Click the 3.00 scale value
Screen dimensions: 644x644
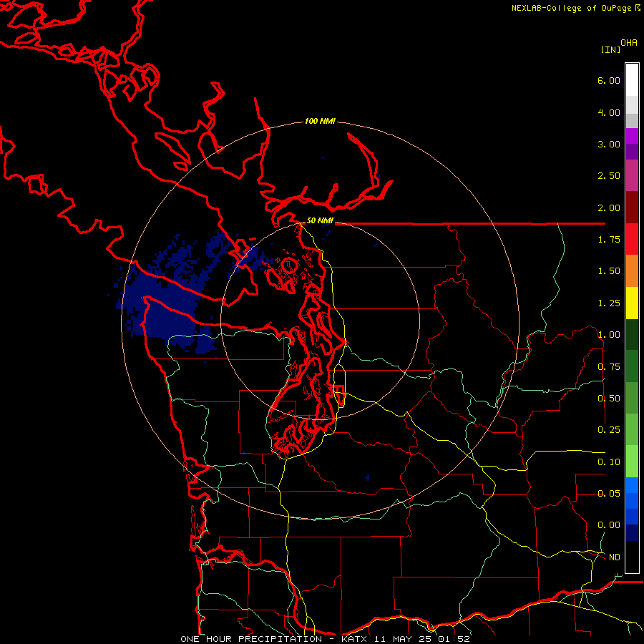(x=609, y=144)
